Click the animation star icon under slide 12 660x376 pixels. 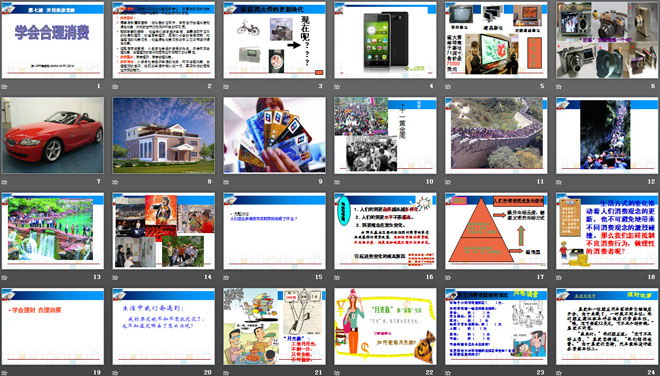[x=559, y=182]
